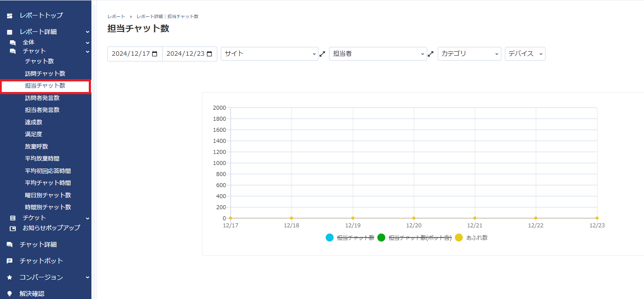Click the 全体 chat bubble icon
This screenshot has width=644, height=299.
tap(13, 43)
